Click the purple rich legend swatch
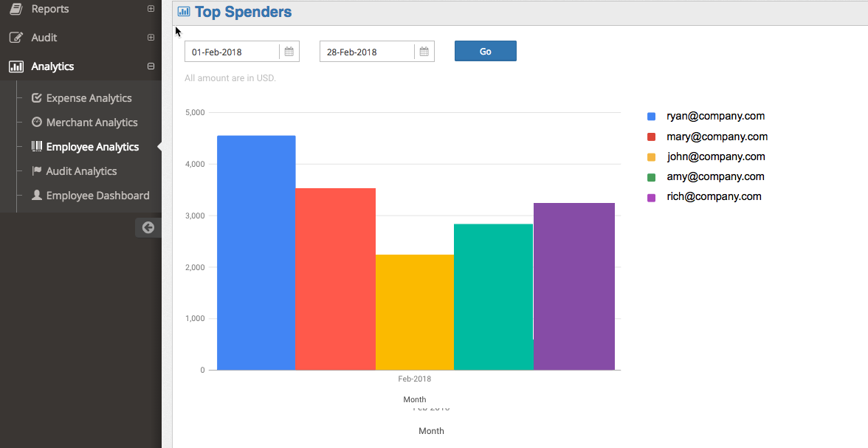The width and height of the screenshot is (868, 448). (x=651, y=198)
